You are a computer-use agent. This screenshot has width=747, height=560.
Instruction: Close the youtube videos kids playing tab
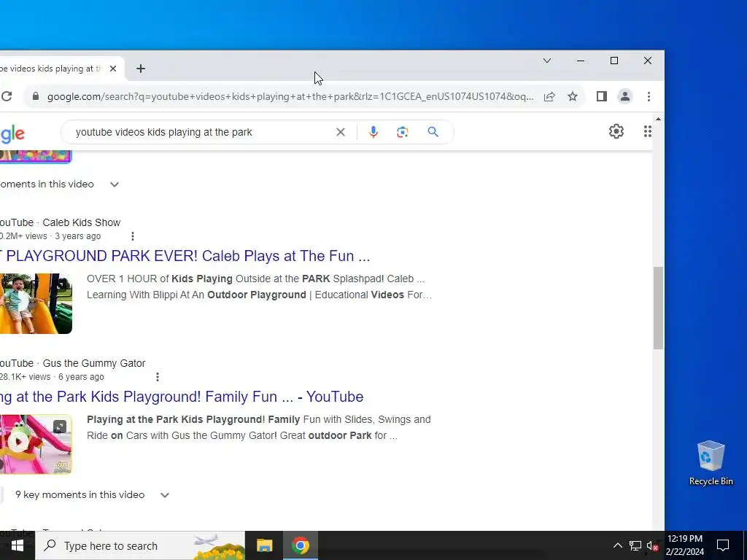point(113,69)
